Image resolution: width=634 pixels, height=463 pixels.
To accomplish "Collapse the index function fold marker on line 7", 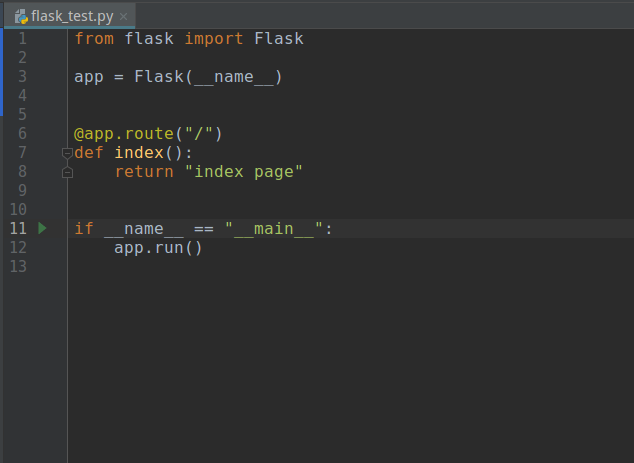I will coord(67,153).
